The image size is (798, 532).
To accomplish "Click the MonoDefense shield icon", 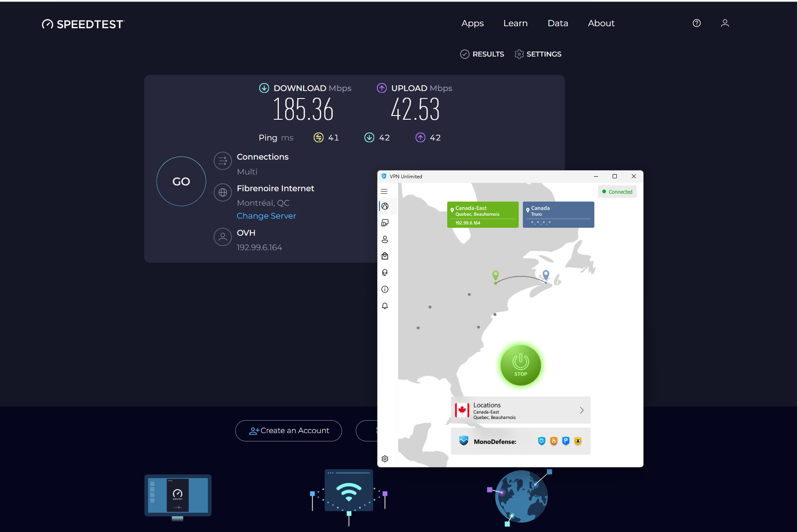I will 464,441.
